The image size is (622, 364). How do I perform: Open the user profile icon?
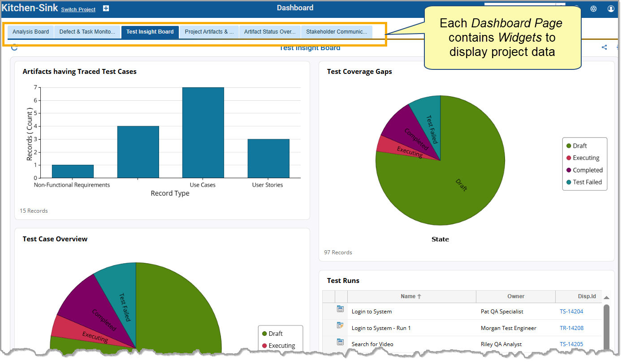point(611,9)
